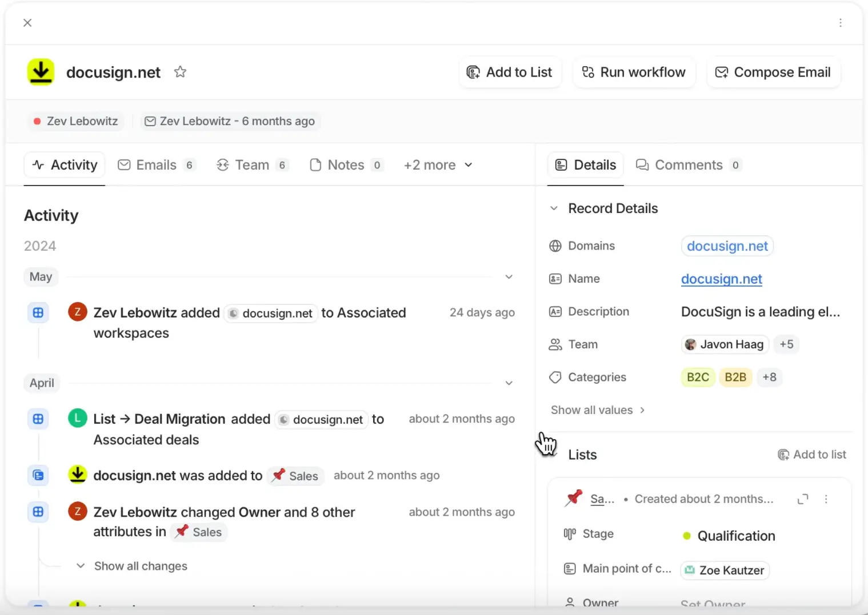Collapse the April activity group chevron
Image resolution: width=868 pixels, height=615 pixels.
coord(509,383)
